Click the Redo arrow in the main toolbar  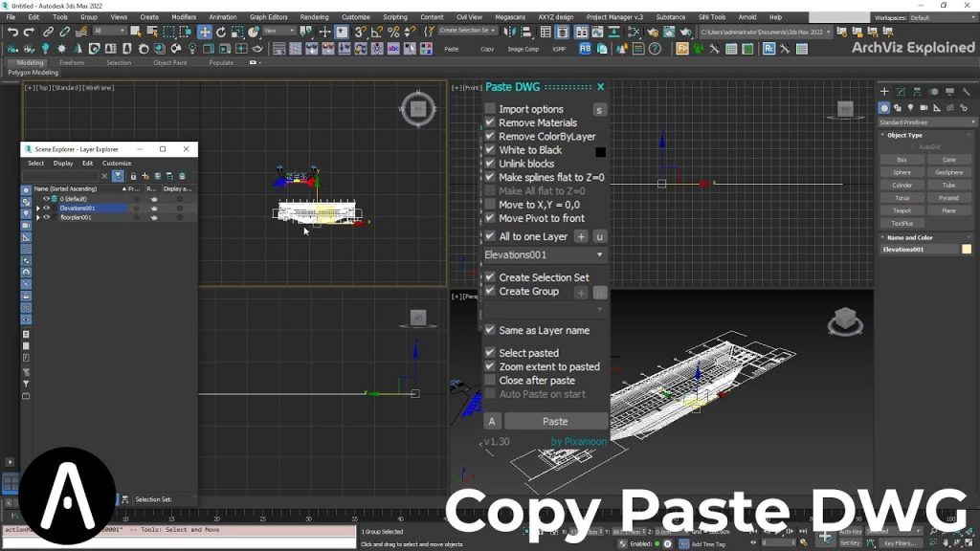point(29,32)
